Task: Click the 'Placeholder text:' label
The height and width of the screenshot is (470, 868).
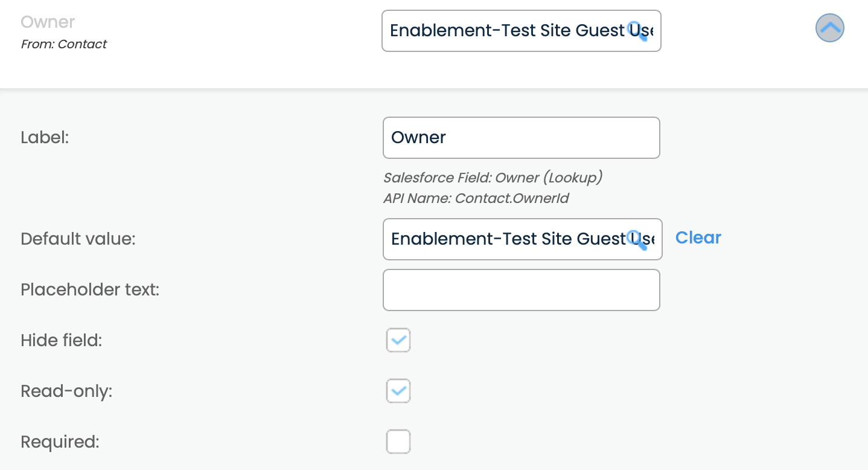Action: tap(90, 290)
